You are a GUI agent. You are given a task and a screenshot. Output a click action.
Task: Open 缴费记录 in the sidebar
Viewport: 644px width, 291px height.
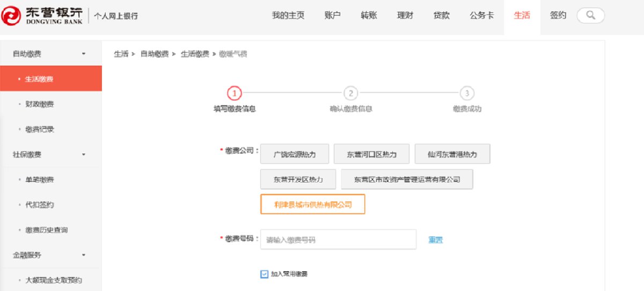coord(39,129)
